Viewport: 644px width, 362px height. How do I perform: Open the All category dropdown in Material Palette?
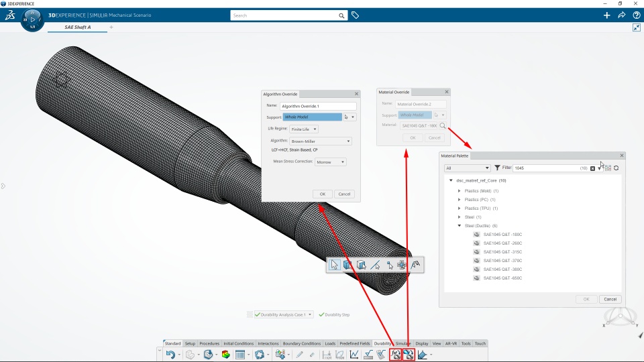[468, 168]
